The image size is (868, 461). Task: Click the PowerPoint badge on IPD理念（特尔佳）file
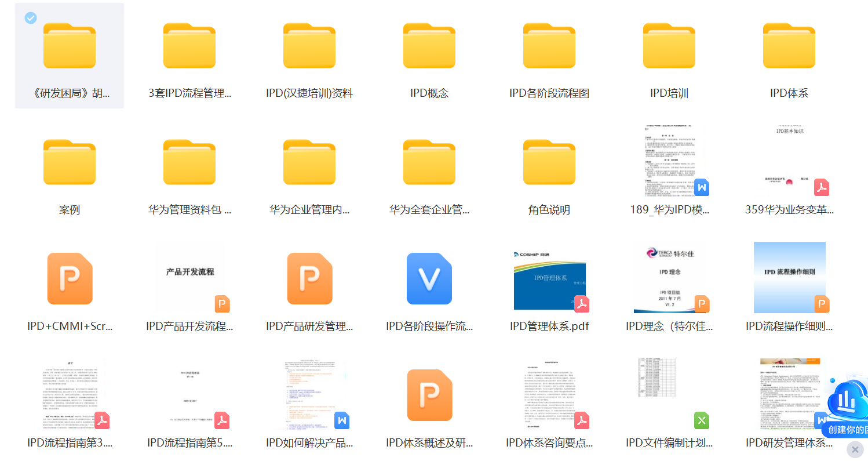click(x=702, y=304)
